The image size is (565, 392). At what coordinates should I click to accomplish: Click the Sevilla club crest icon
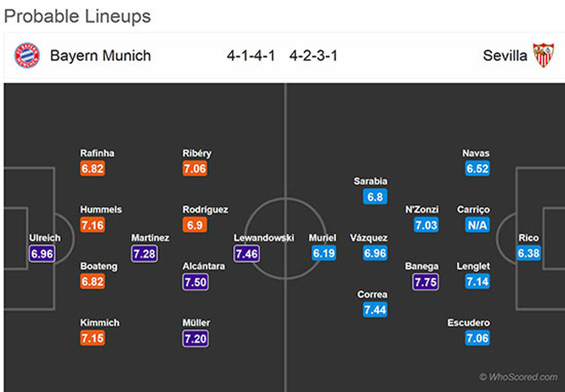click(543, 55)
